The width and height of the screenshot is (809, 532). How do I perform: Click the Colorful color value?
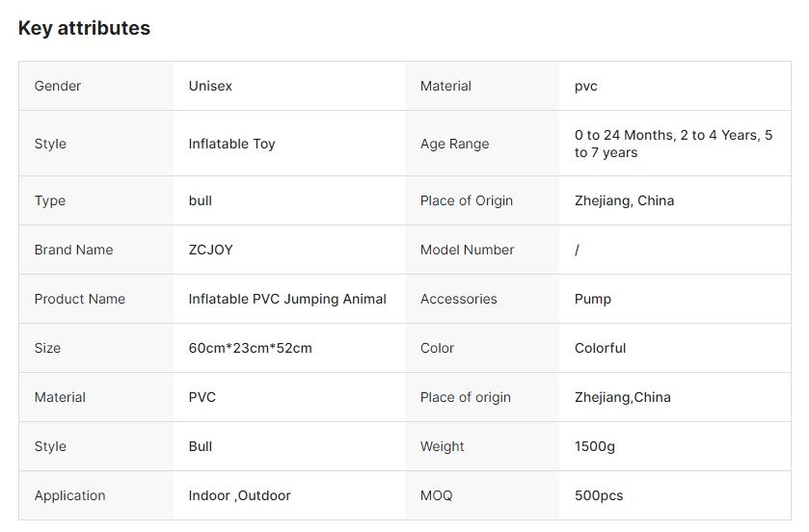[600, 348]
